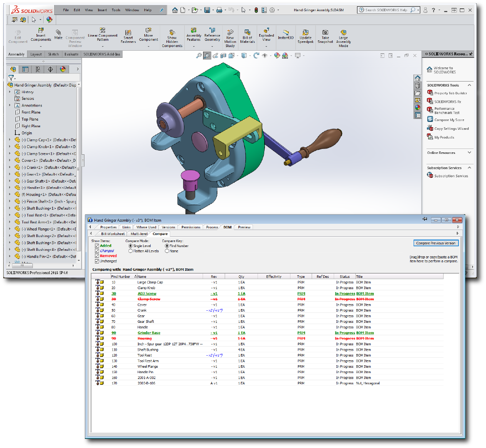Open the Options gear icon
486x448 pixels.
click(x=272, y=10)
